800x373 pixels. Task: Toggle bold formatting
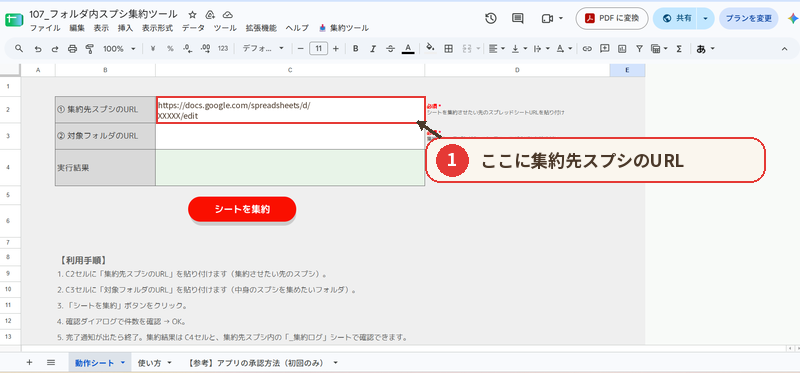click(356, 49)
